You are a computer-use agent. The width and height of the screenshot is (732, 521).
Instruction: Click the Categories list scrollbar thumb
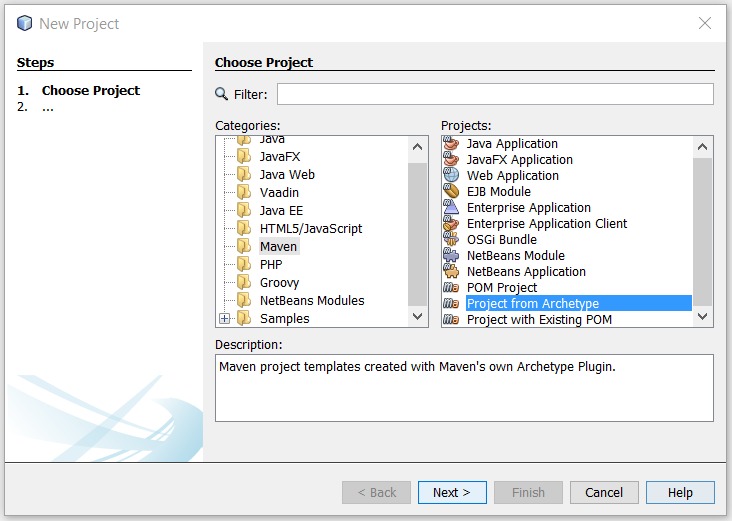point(417,235)
